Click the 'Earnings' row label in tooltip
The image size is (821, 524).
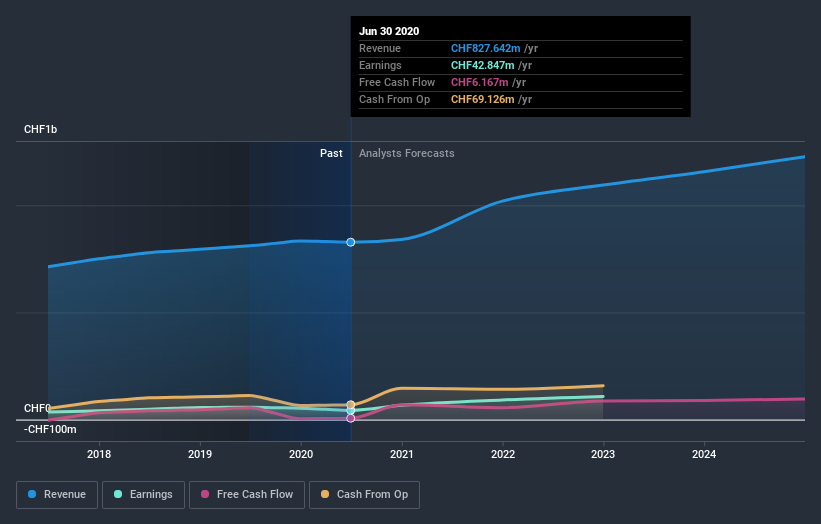[380, 65]
